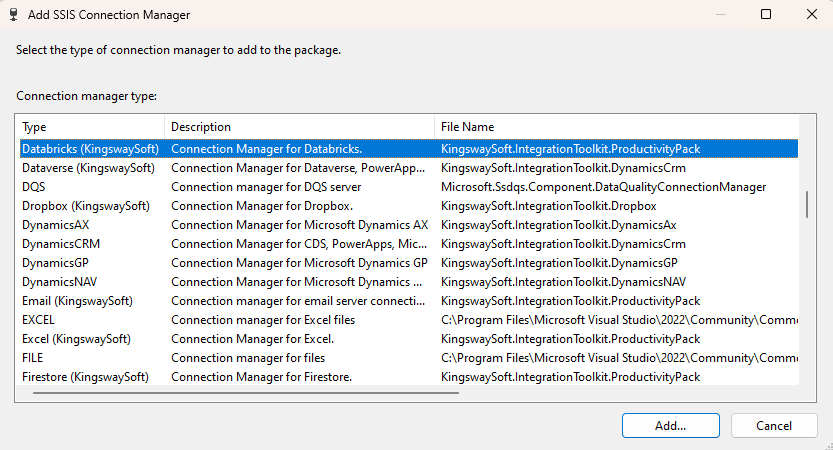Cancel the Add SSIS Connection Manager dialog
833x450 pixels.
(774, 426)
